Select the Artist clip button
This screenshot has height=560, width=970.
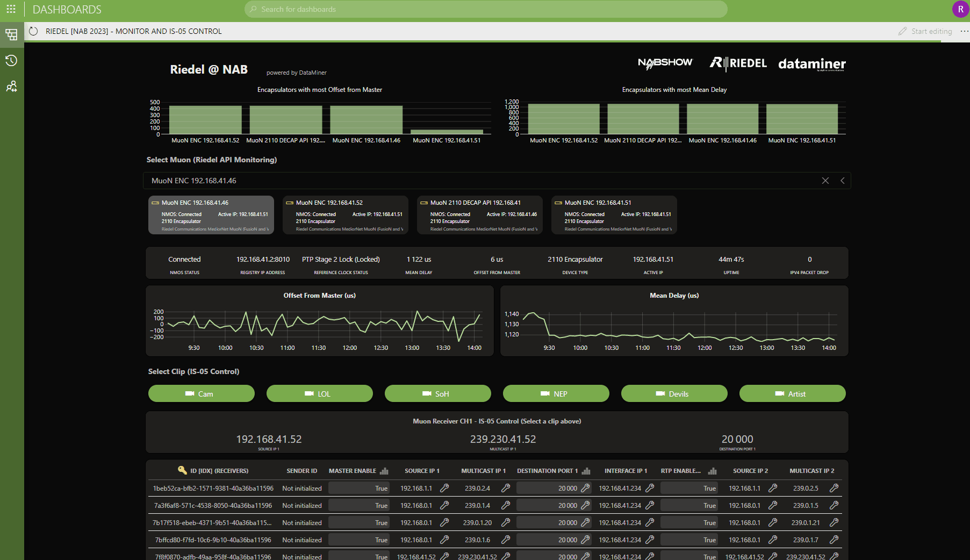pyautogui.click(x=793, y=393)
